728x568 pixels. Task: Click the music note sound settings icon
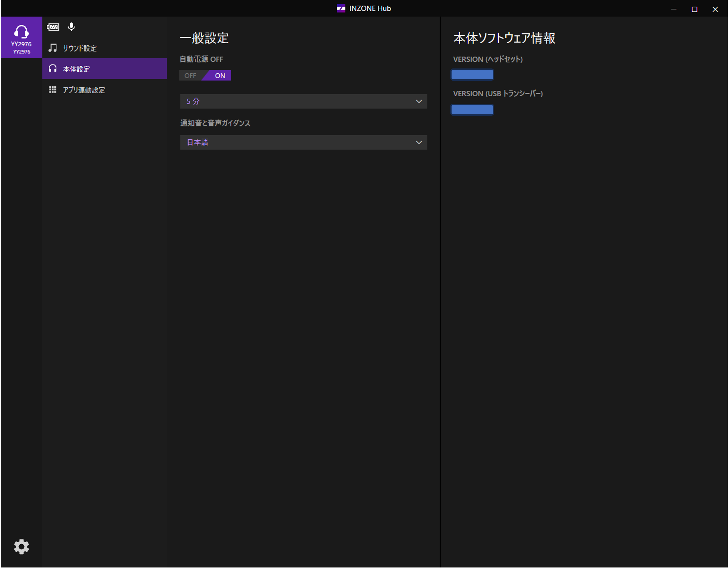(x=53, y=48)
